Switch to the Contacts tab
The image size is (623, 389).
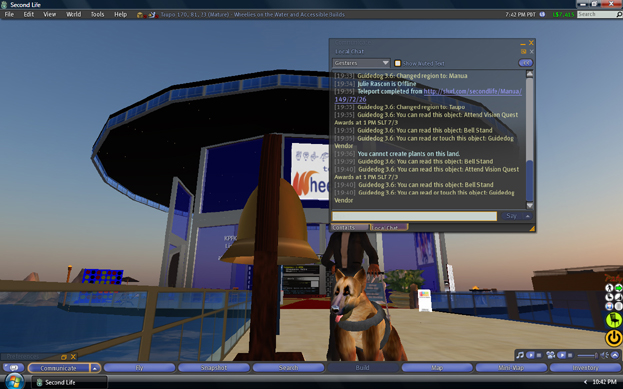[x=349, y=227]
